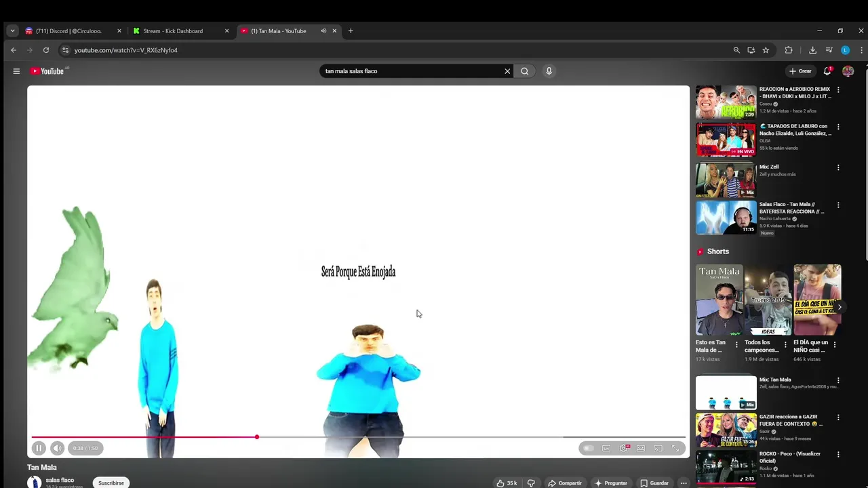Show next Shorts with arrow

(x=840, y=307)
